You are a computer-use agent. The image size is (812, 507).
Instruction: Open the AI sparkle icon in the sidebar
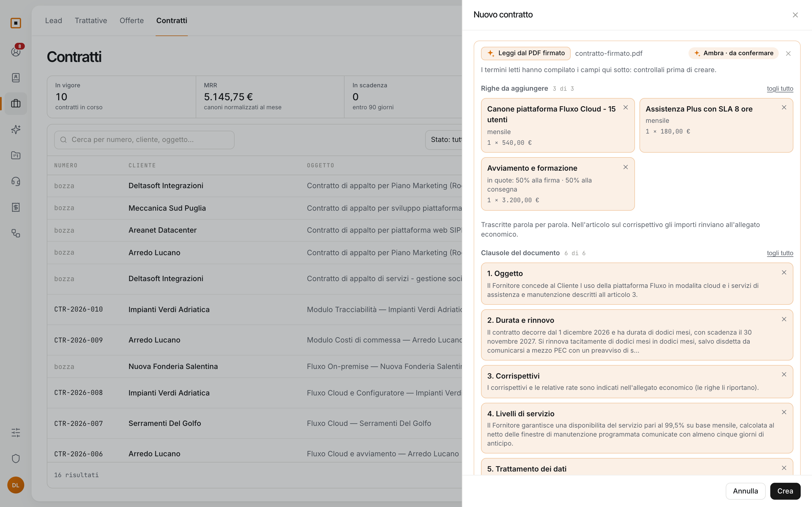coord(16,130)
